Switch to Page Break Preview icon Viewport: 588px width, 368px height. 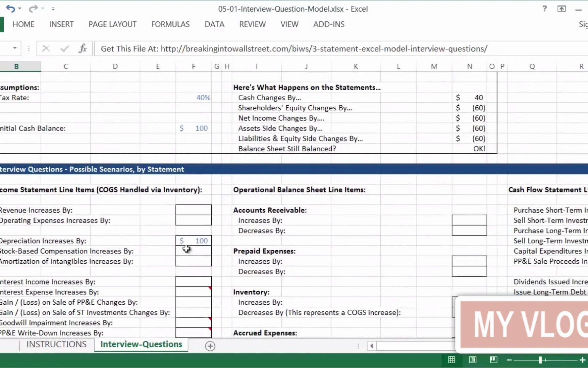(493, 360)
